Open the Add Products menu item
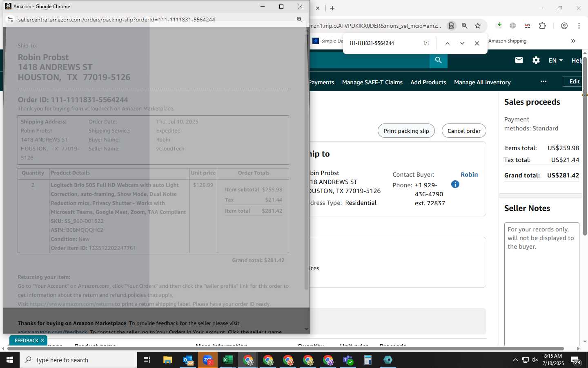This screenshot has width=588, height=368. pyautogui.click(x=428, y=82)
